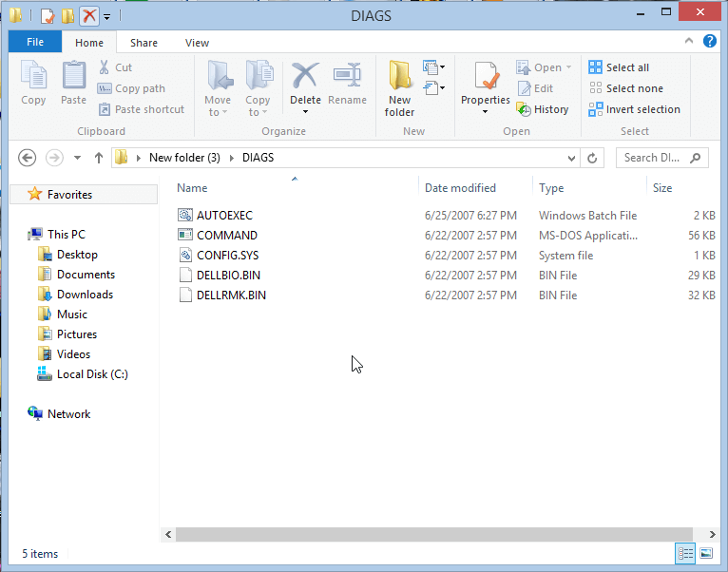Click the Copy icon in Clipboard group

pyautogui.click(x=33, y=75)
